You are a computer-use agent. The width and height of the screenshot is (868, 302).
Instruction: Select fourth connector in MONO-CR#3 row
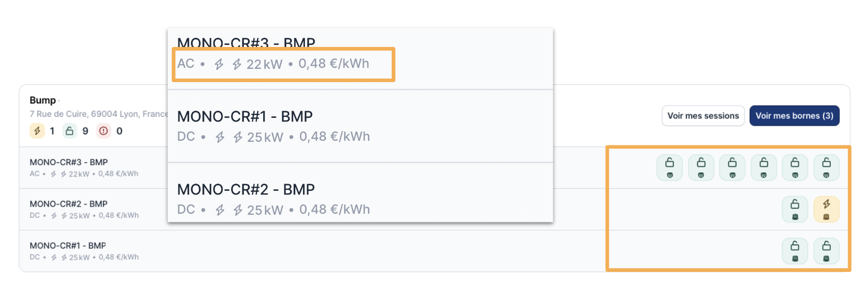pyautogui.click(x=763, y=167)
